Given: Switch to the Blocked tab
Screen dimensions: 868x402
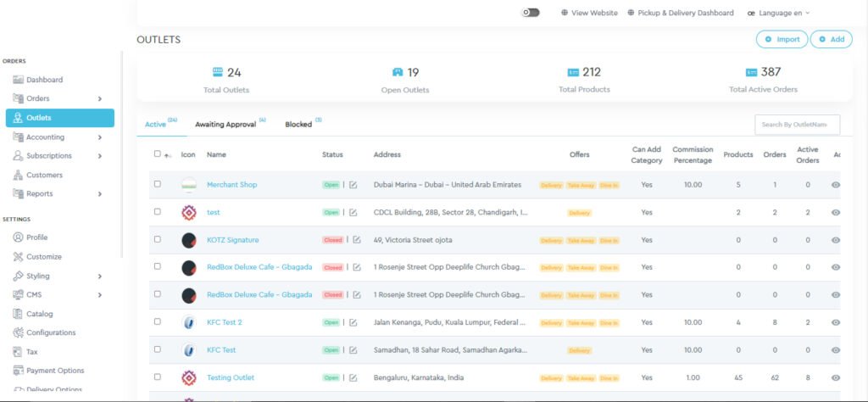Looking at the screenshot, I should point(298,125).
